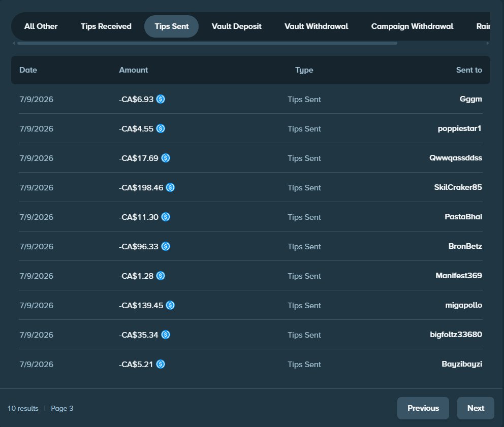Screen dimensions: 504x427
Task: Click the -CA$96.33 amount
Action: (x=139, y=246)
